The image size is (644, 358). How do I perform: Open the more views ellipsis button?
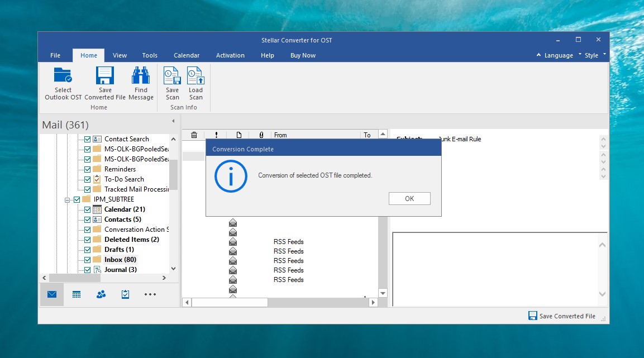pos(150,294)
